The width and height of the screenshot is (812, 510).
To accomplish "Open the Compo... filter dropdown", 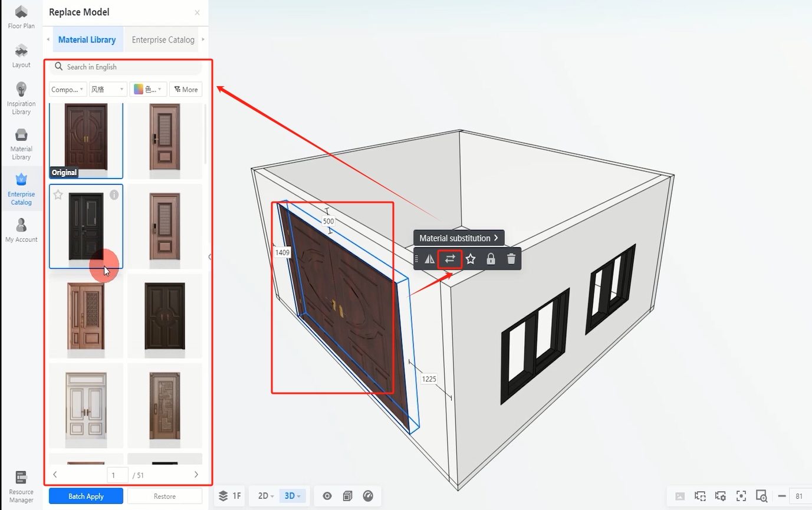I will (x=68, y=90).
